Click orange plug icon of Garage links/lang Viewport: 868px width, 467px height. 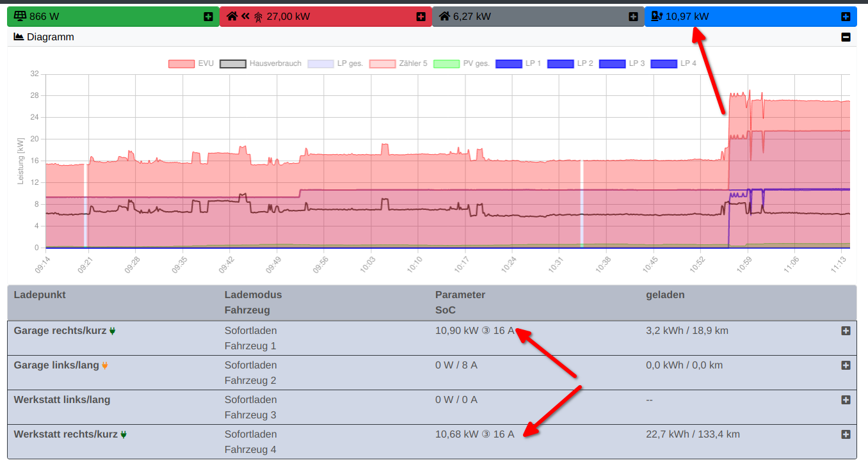105,365
